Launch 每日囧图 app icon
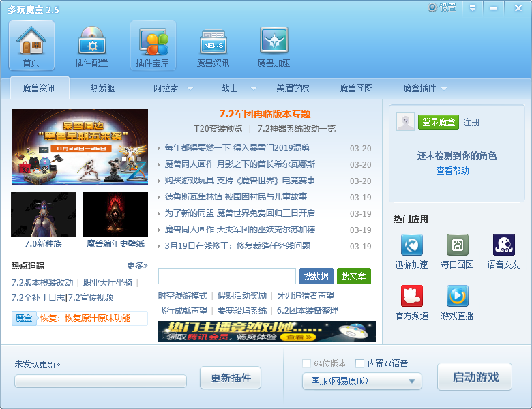 458,245
